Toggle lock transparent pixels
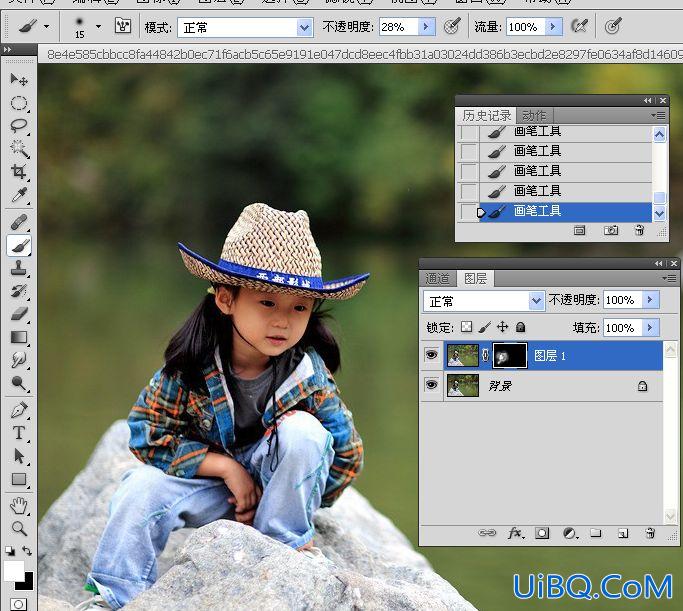This screenshot has width=683, height=611. (x=466, y=327)
